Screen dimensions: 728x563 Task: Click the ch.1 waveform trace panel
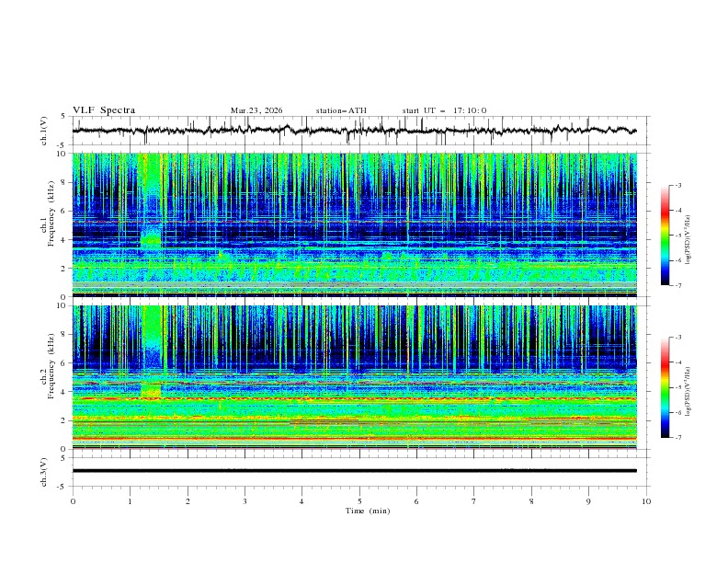361,131
